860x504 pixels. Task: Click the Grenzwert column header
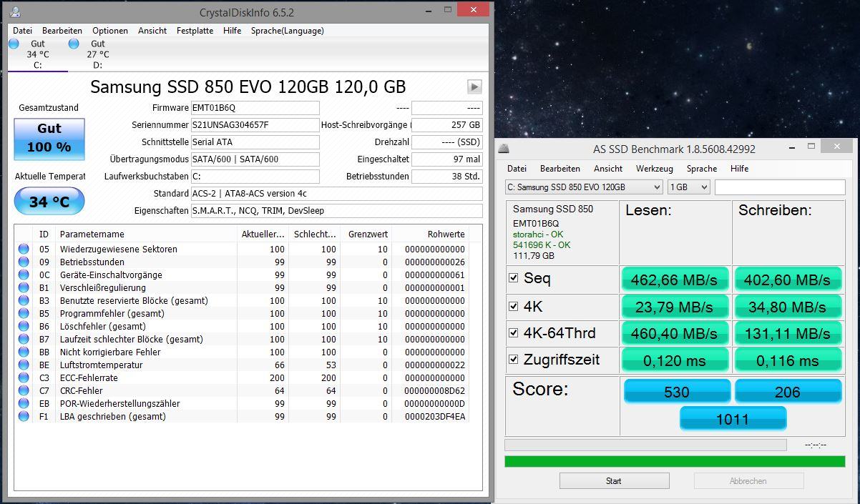366,234
